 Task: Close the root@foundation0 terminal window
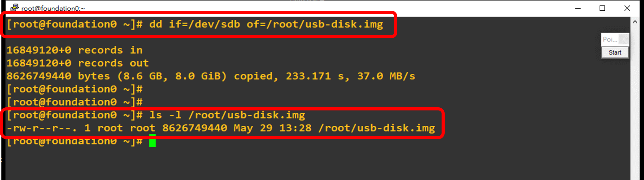627,8
